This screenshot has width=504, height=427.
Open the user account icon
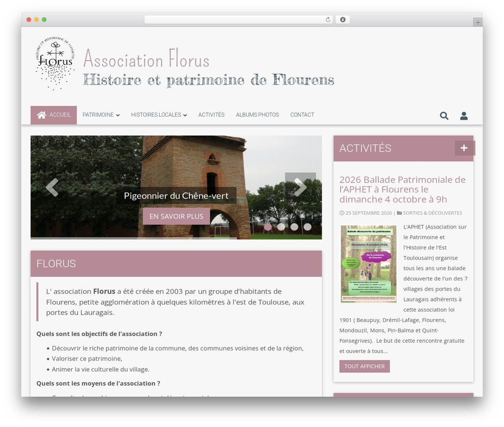pos(464,116)
